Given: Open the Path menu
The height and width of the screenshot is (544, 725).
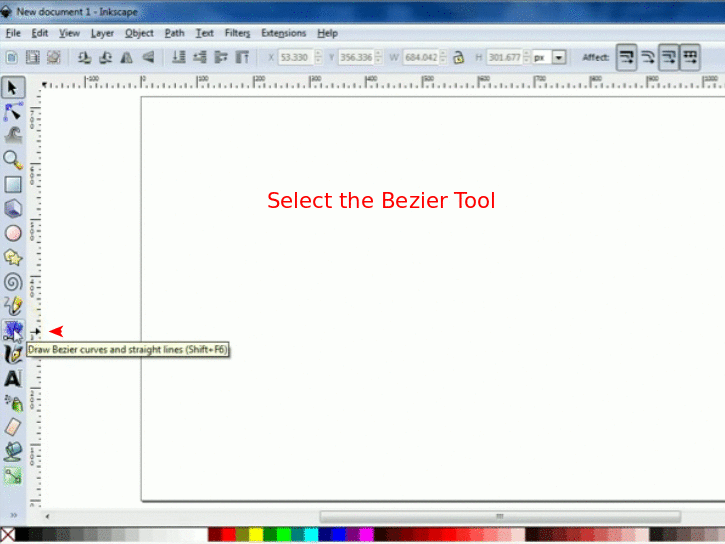Looking at the screenshot, I should pyautogui.click(x=174, y=33).
